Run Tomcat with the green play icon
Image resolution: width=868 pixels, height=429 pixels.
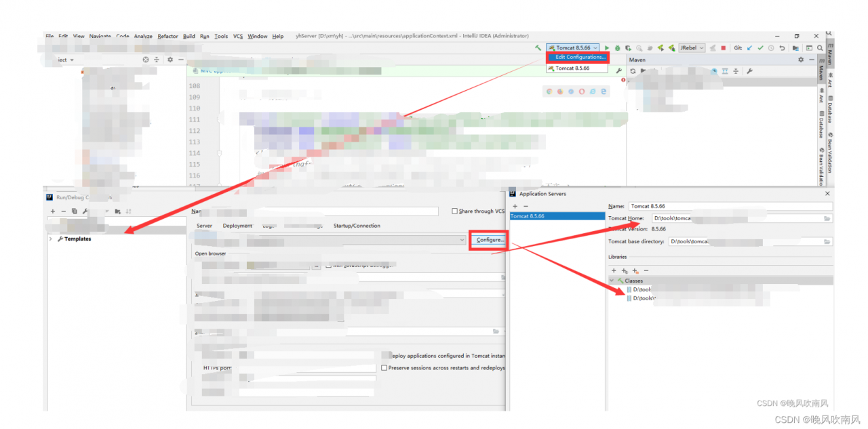607,48
